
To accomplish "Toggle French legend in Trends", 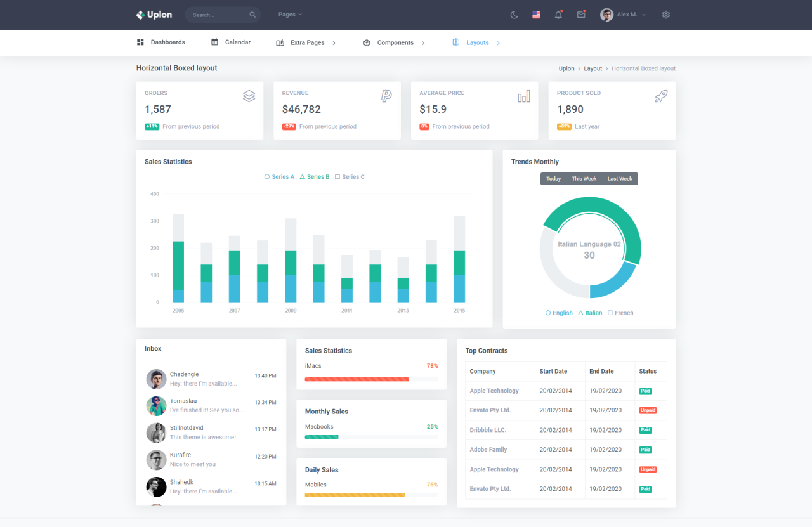I will (x=620, y=313).
